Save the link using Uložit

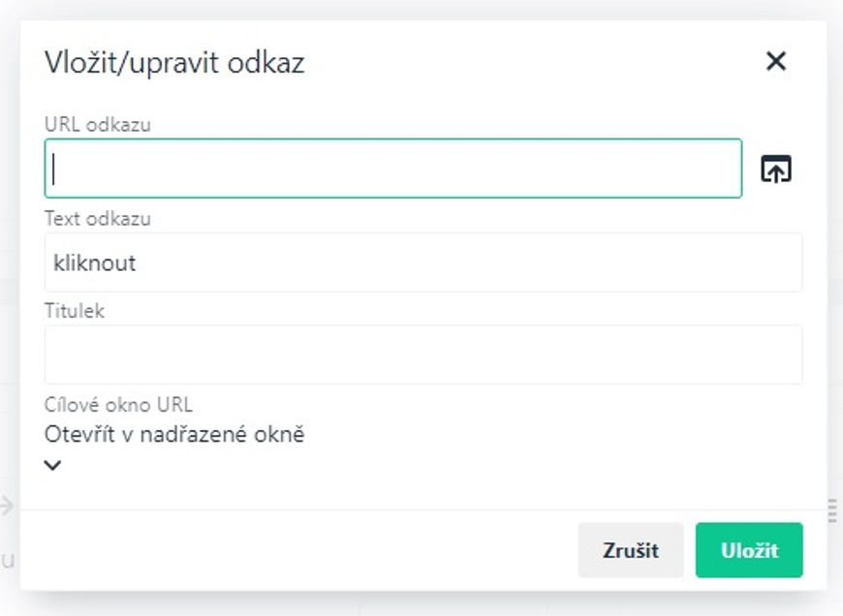[749, 550]
